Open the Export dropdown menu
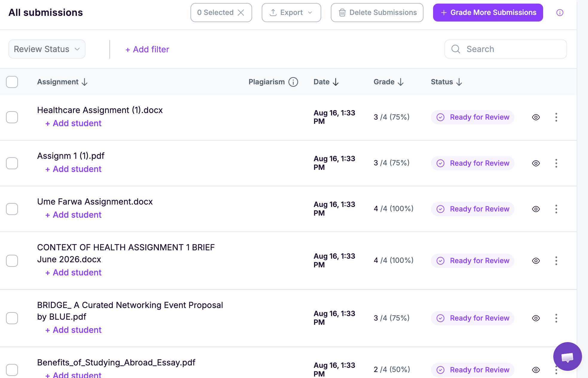The image size is (588, 378). pyautogui.click(x=291, y=13)
